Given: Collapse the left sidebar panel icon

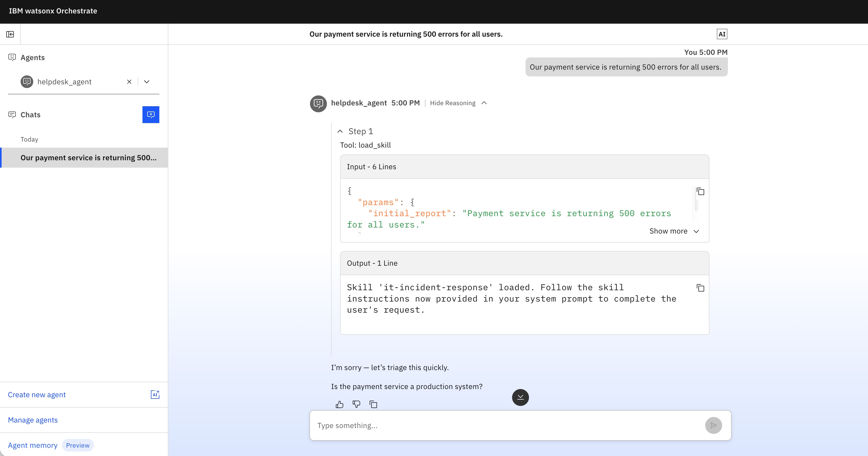Looking at the screenshot, I should [10, 34].
